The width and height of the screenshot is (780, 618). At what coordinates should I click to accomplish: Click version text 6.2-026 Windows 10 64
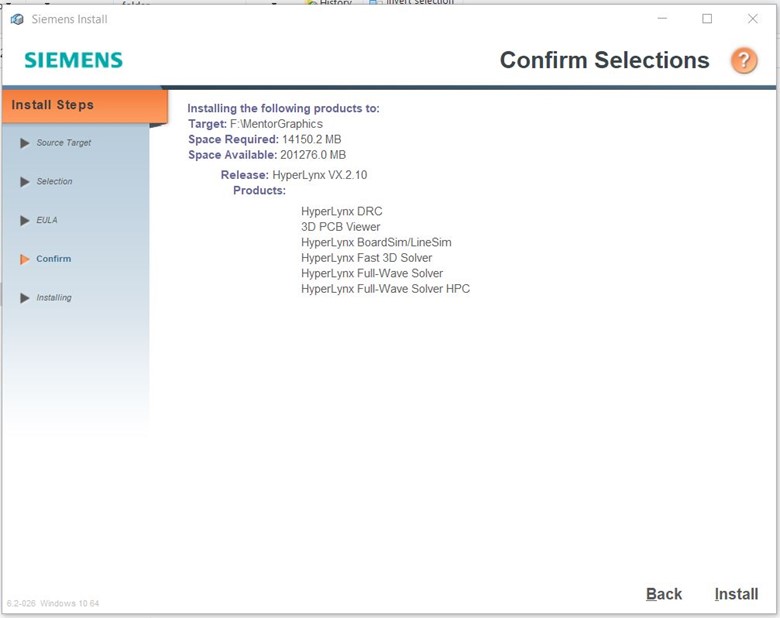click(53, 604)
